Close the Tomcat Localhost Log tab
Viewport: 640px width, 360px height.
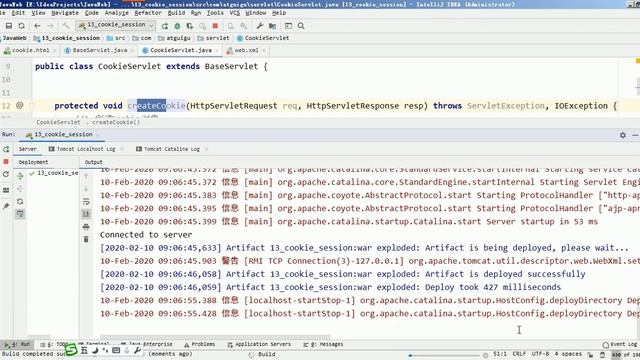(x=122, y=149)
